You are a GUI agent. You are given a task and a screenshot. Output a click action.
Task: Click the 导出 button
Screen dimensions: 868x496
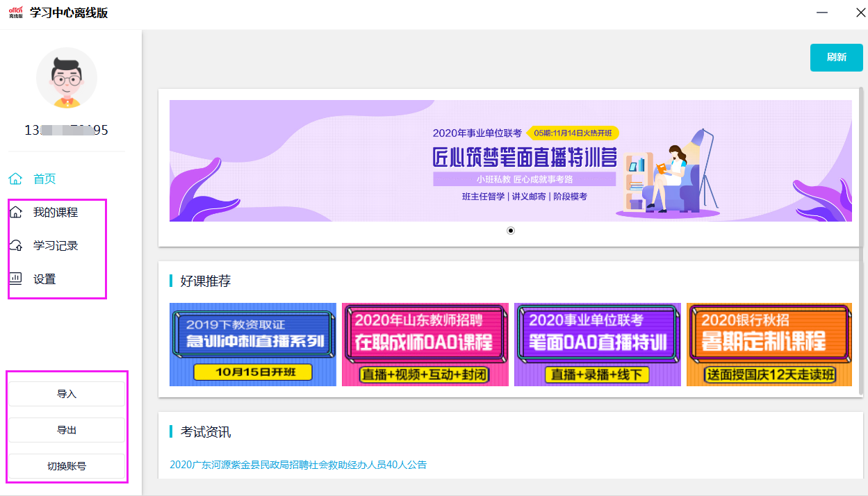point(67,430)
